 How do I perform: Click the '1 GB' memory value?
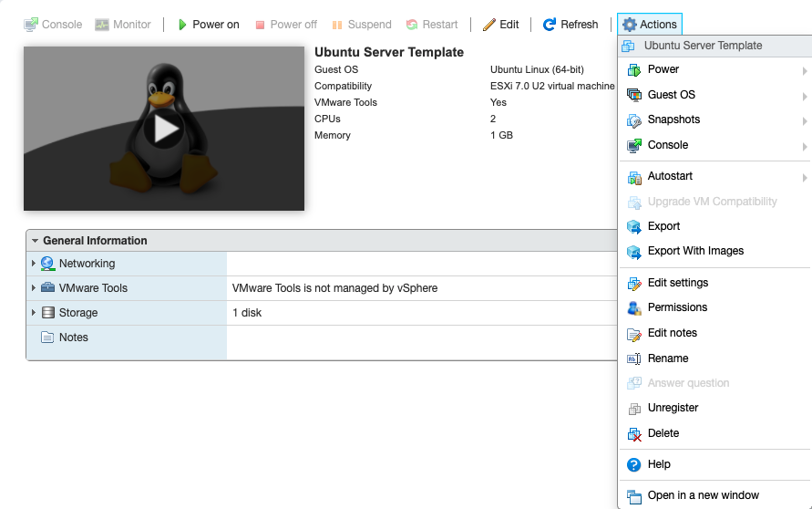pyautogui.click(x=501, y=135)
